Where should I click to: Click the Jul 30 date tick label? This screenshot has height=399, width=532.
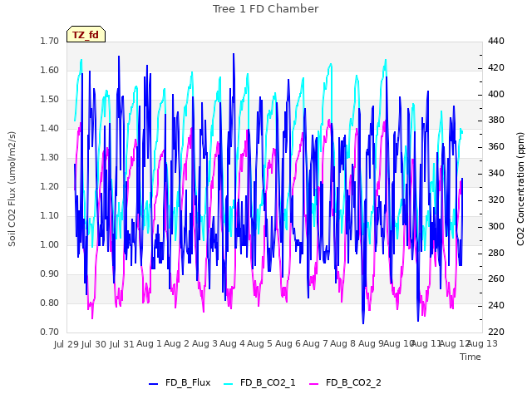94,344
